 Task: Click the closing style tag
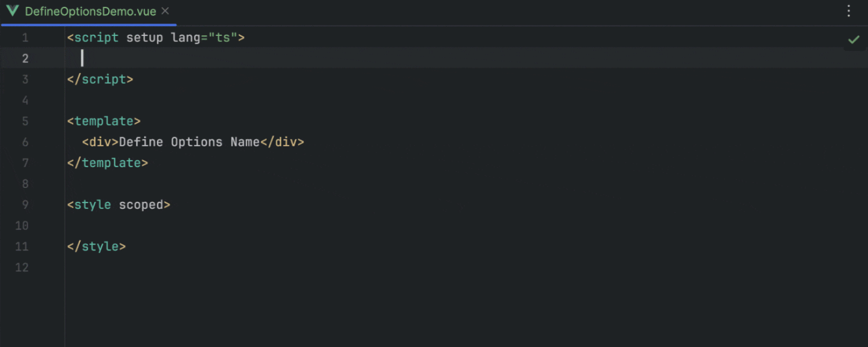(97, 246)
